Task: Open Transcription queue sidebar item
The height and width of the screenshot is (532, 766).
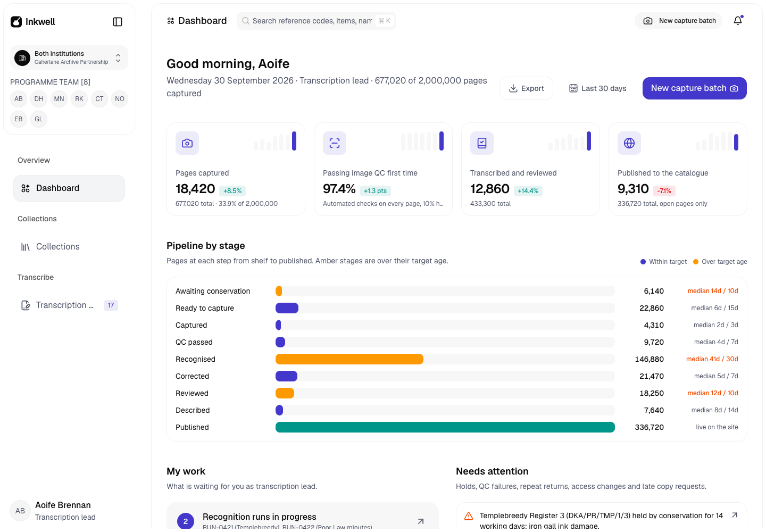Action: click(69, 305)
